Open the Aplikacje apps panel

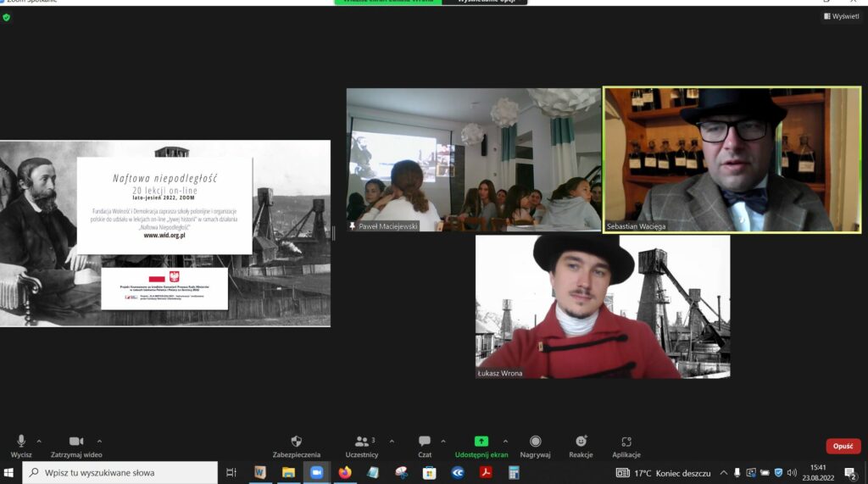[x=626, y=442]
